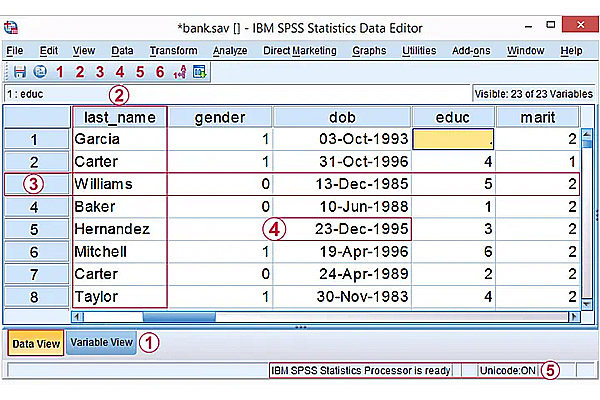Open the Utilities menu
Screen dimensions: 600x400
419,51
